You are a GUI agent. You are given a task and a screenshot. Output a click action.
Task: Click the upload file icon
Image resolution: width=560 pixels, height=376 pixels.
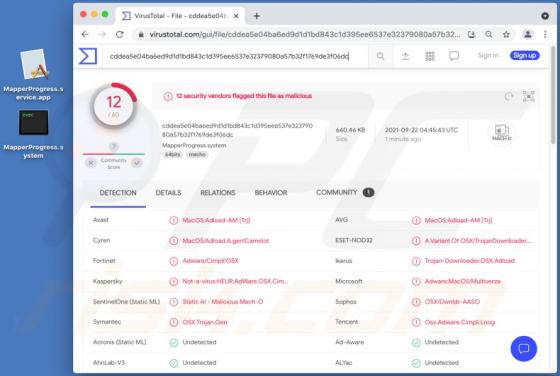405,56
